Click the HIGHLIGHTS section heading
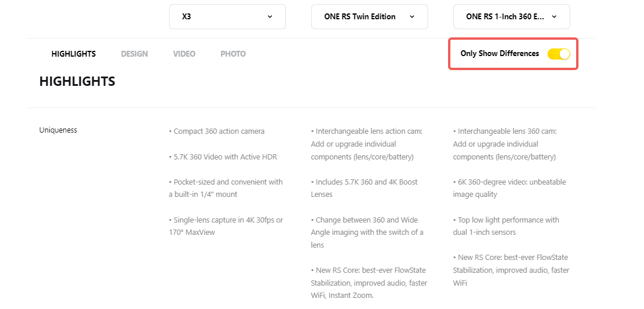 [77, 82]
